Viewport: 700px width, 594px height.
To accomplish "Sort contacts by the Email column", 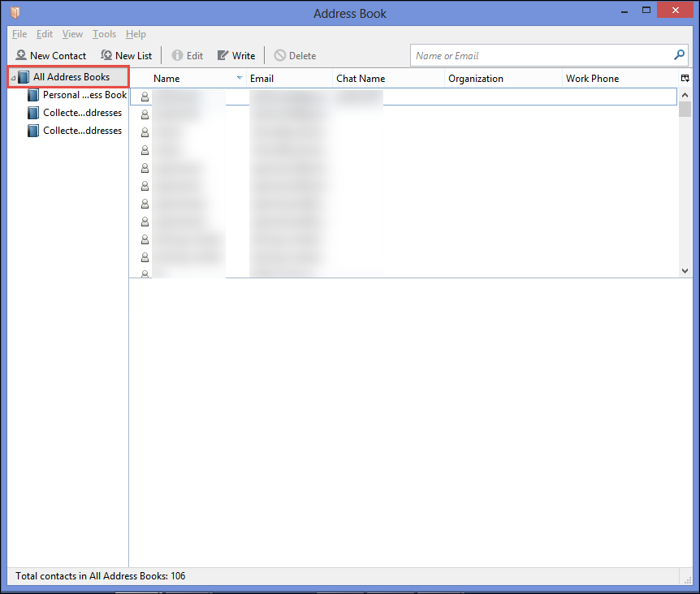I will [289, 79].
